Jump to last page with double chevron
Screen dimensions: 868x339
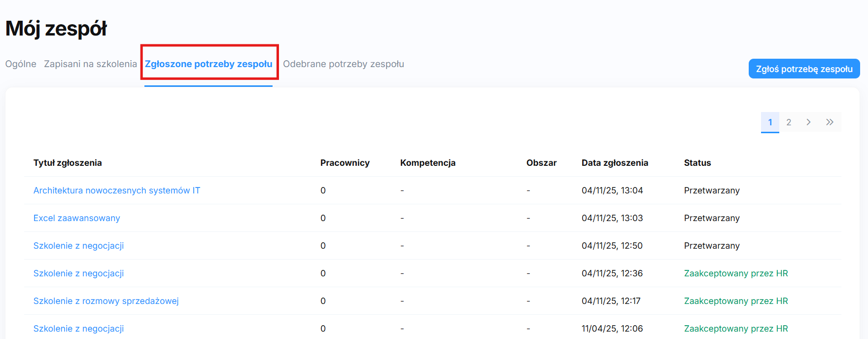point(830,122)
